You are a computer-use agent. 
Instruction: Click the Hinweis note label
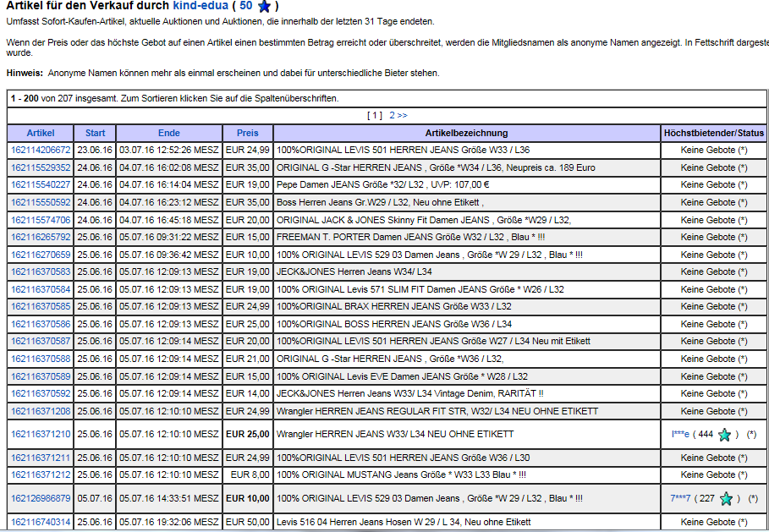25,74
